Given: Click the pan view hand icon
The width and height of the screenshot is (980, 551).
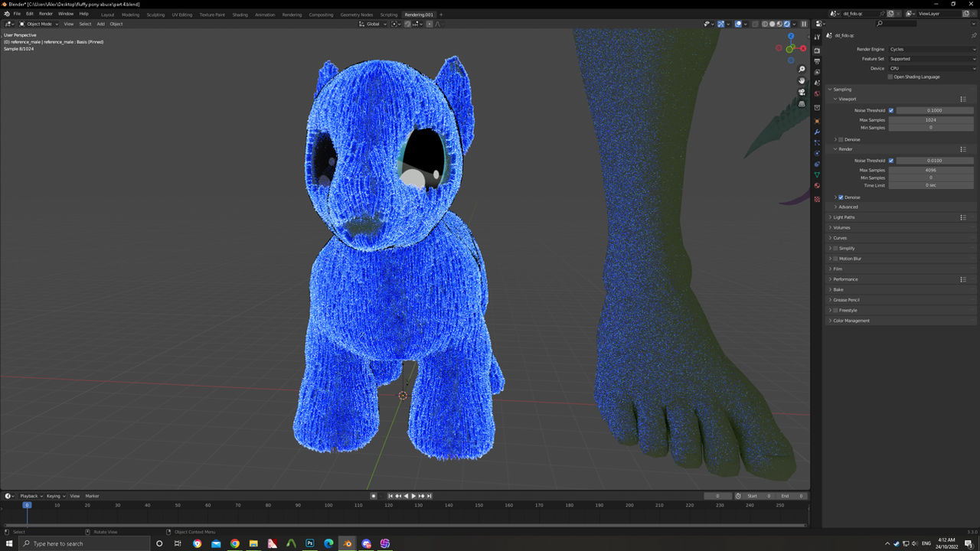Looking at the screenshot, I should [x=802, y=81].
